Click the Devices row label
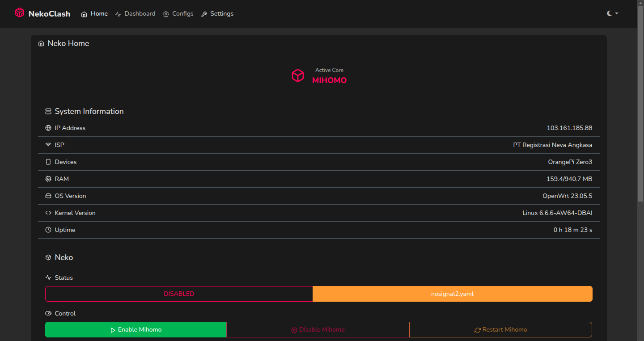The image size is (644, 341). [x=66, y=162]
